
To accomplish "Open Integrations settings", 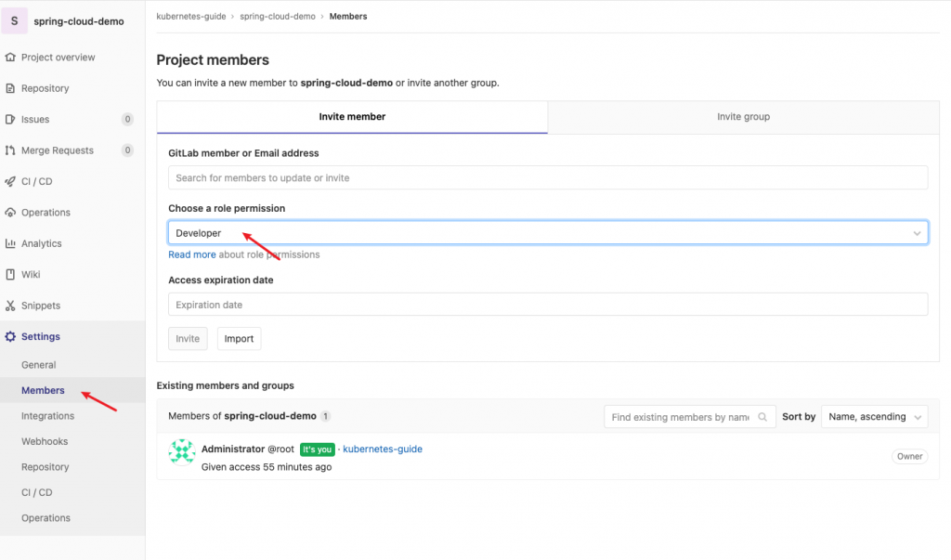I will pos(48,416).
